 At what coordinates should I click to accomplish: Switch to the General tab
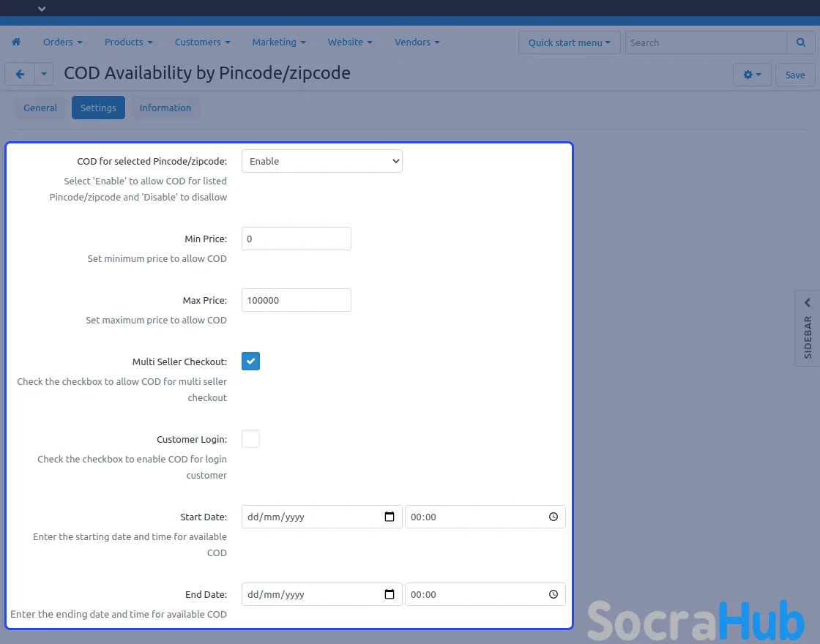(x=40, y=108)
